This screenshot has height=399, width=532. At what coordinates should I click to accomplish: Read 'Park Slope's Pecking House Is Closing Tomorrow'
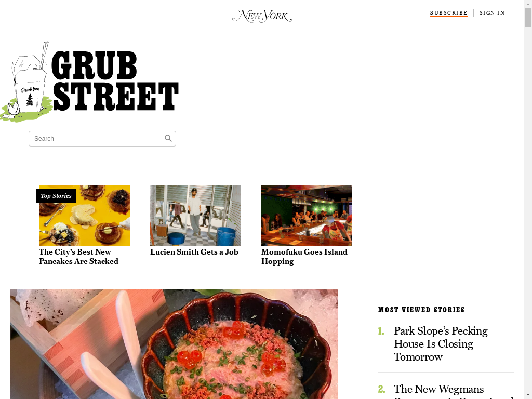pyautogui.click(x=441, y=344)
